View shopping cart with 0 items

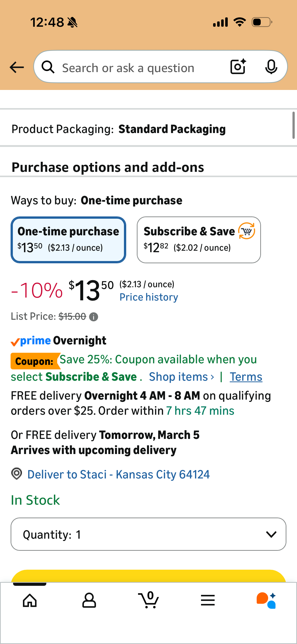149,600
